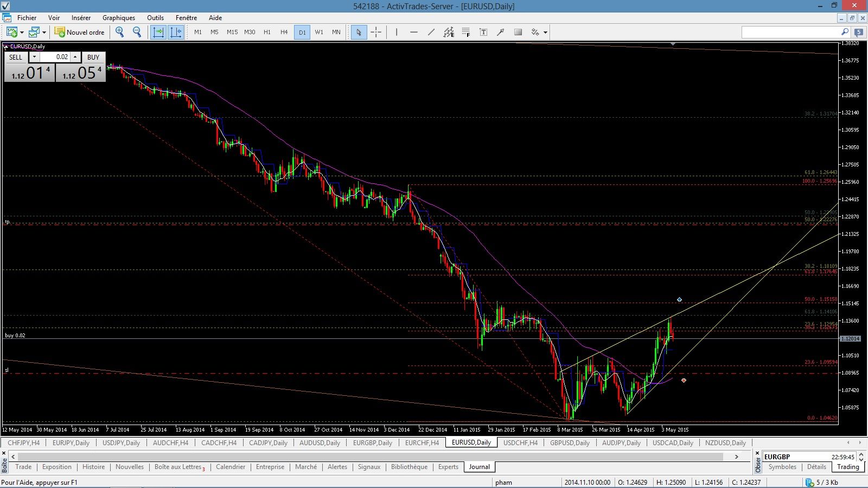The height and width of the screenshot is (488, 868).
Task: Click the profiles icon in toolbar
Action: tap(34, 32)
